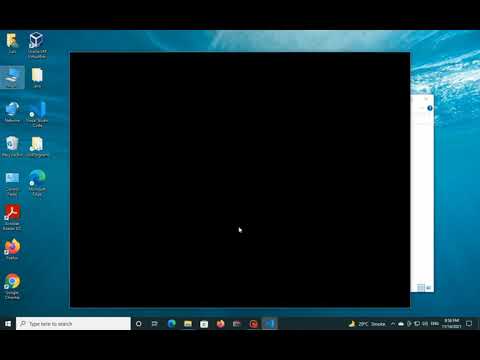Show hidden system tray icons

(393, 323)
